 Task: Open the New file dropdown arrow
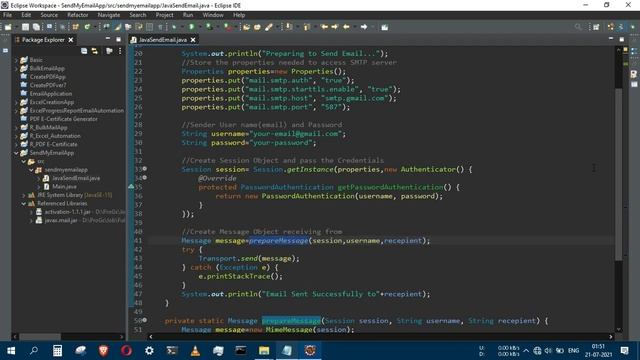click(x=16, y=27)
